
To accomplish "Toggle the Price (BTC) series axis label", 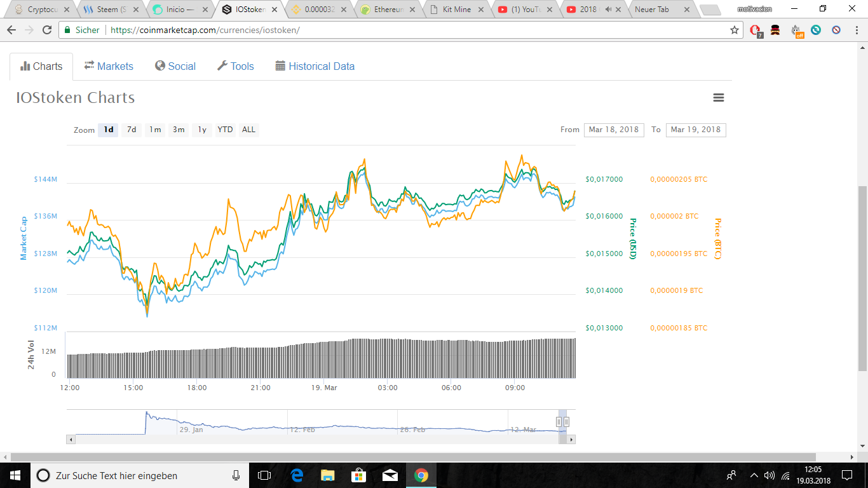I will pos(718,238).
